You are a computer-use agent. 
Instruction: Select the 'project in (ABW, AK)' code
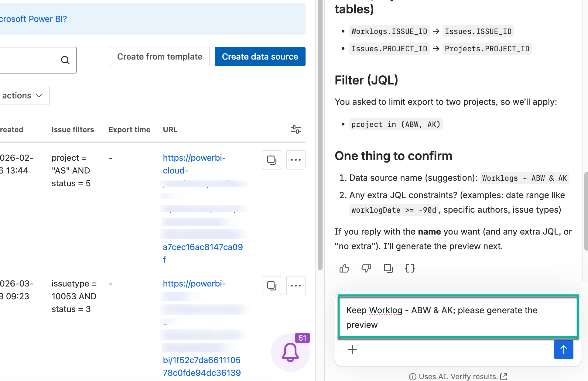click(396, 124)
